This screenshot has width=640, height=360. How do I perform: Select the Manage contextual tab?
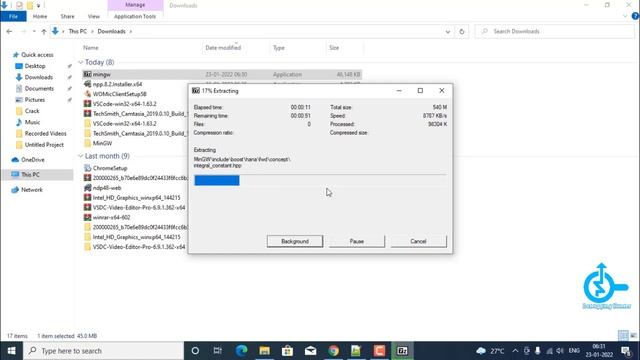point(135,5)
